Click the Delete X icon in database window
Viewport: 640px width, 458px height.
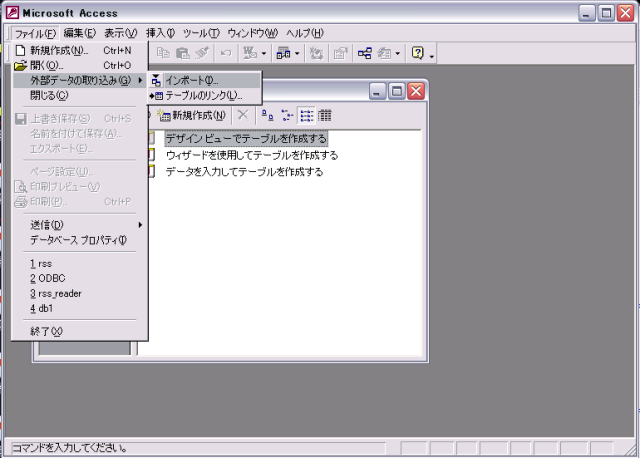click(x=243, y=115)
